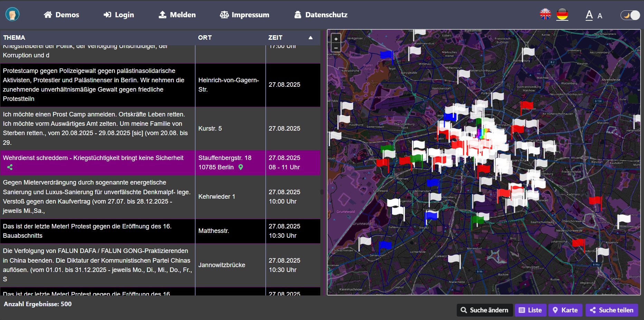Decrease font size with small A
The width and height of the screenshot is (644, 320).
[600, 16]
